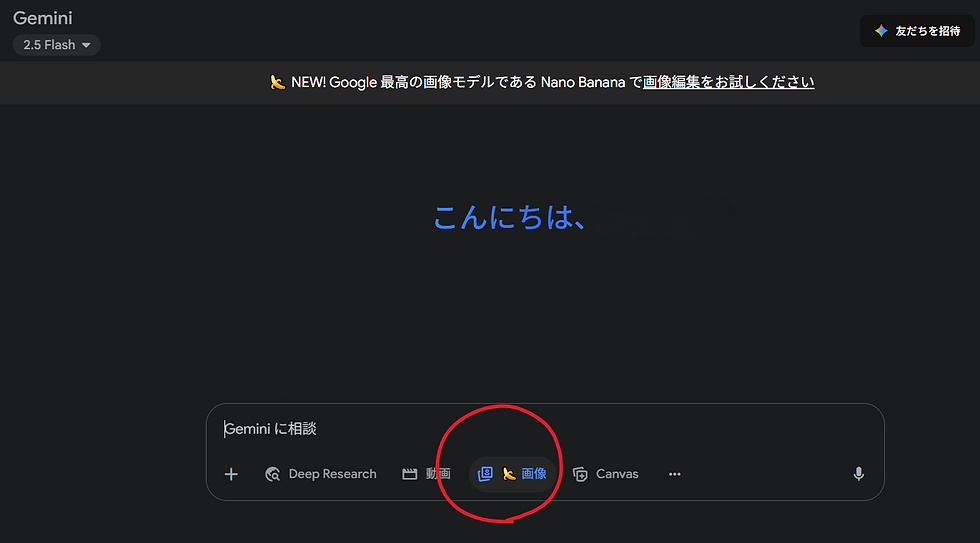Click the microphone voice input icon
The width and height of the screenshot is (980, 543).
point(859,474)
